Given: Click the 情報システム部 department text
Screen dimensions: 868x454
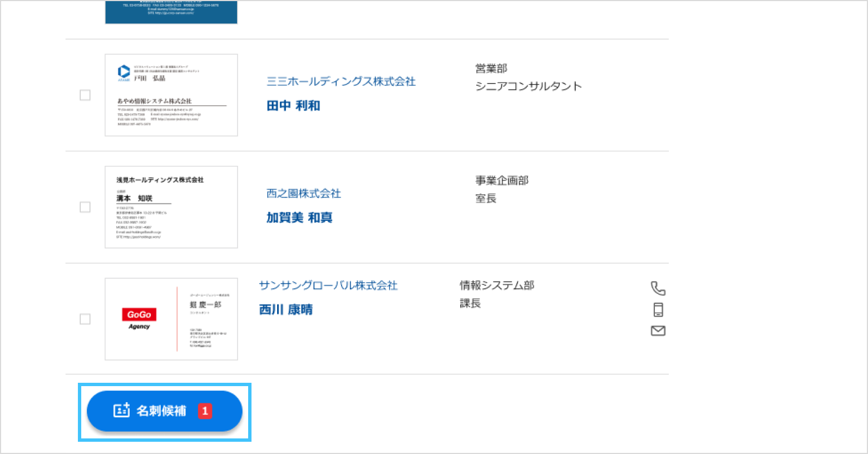Looking at the screenshot, I should pos(497,285).
